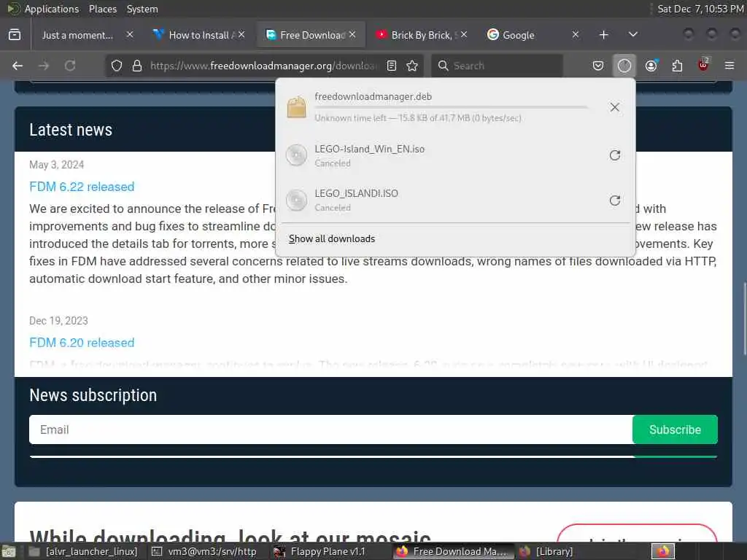Open Library window from taskbar
Viewport: 747px width, 560px height.
point(546,551)
